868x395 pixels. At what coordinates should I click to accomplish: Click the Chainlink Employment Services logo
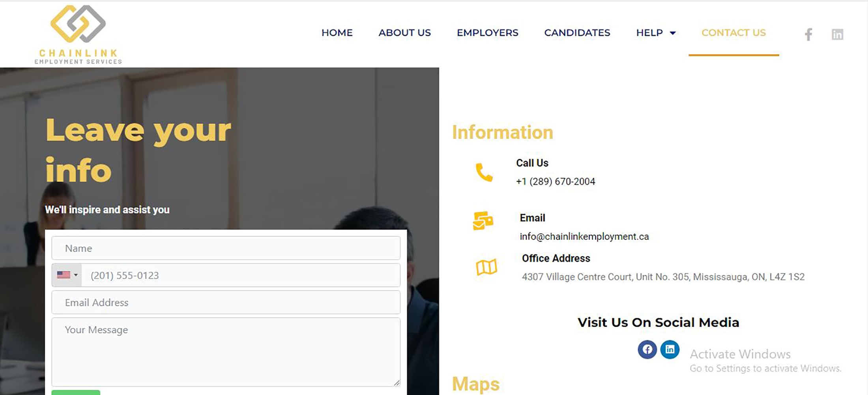point(78,34)
